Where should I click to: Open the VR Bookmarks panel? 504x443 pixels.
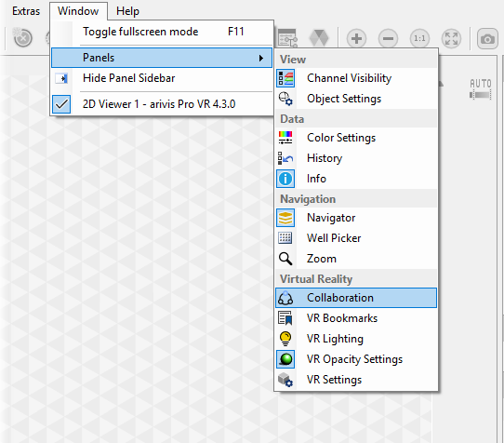click(x=356, y=318)
